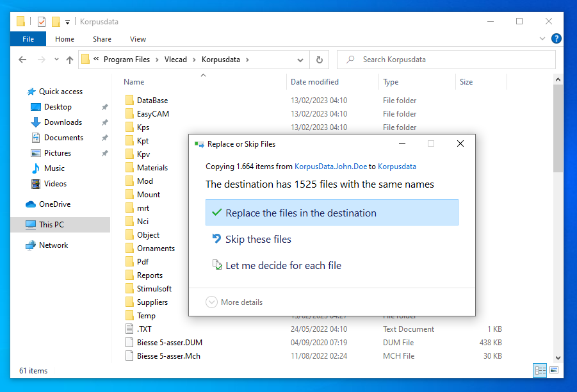Switch to the View ribbon tab
577x392 pixels.
[138, 39]
